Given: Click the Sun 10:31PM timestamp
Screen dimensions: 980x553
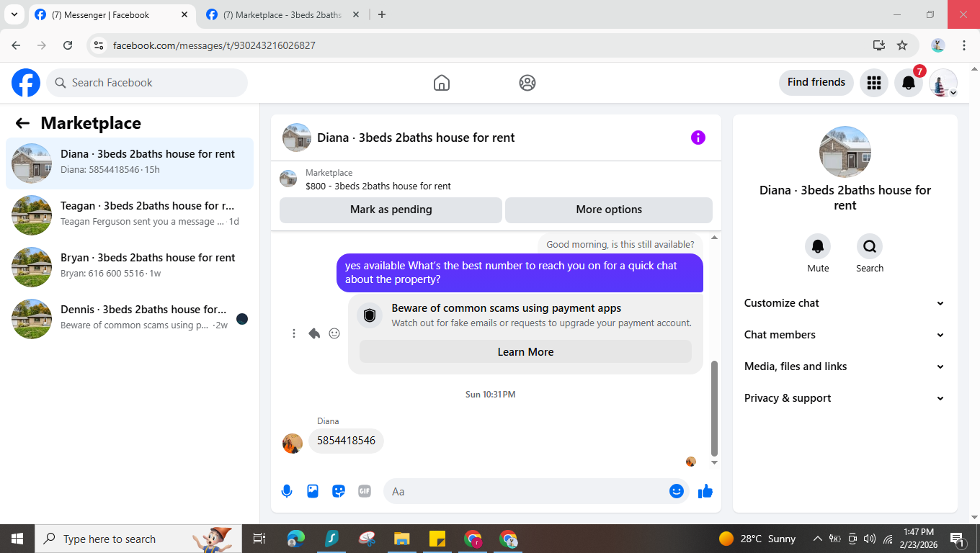Looking at the screenshot, I should tap(491, 395).
